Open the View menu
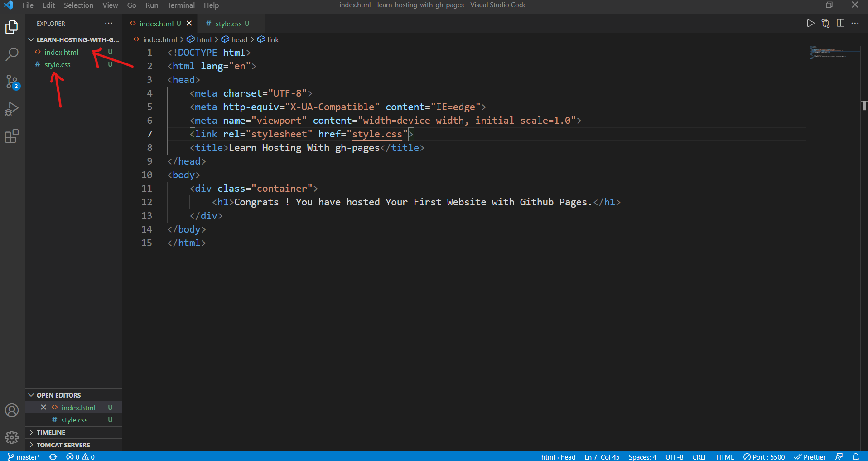The height and width of the screenshot is (461, 868). [x=110, y=5]
